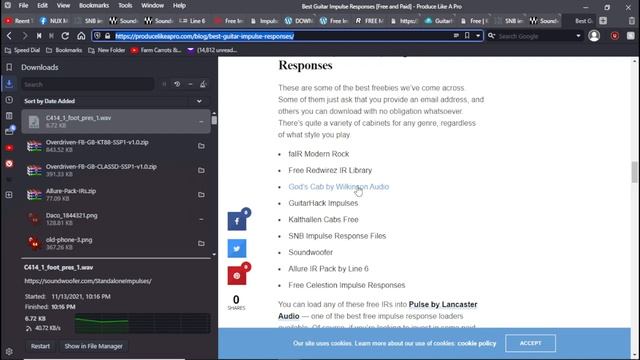This screenshot has width=640, height=360.
Task: Share page on Pinterest
Action: [237, 276]
